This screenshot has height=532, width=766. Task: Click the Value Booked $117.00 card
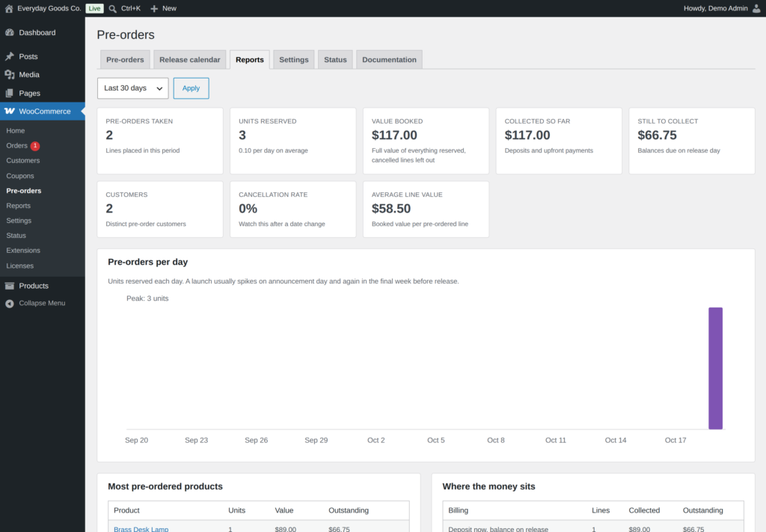click(x=426, y=141)
